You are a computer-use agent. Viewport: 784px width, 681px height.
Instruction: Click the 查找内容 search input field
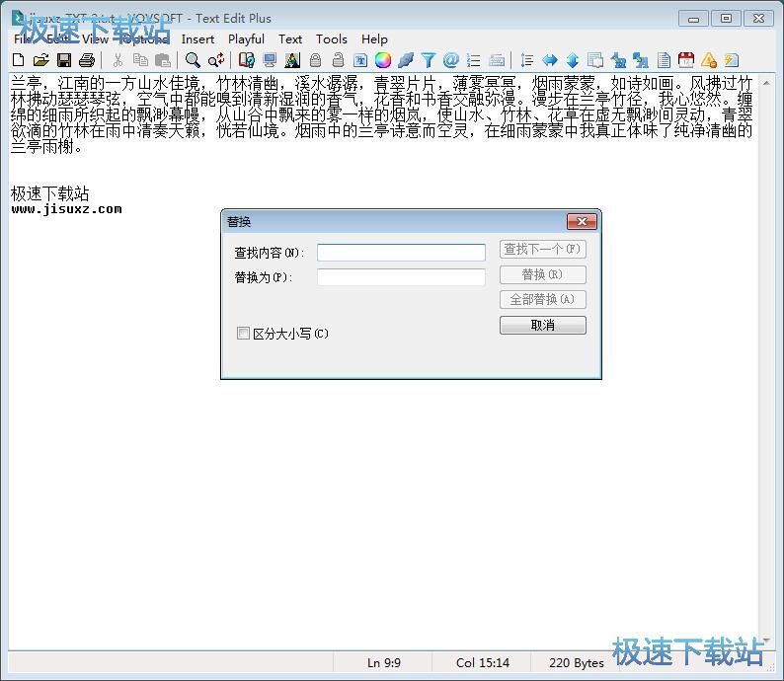click(401, 253)
